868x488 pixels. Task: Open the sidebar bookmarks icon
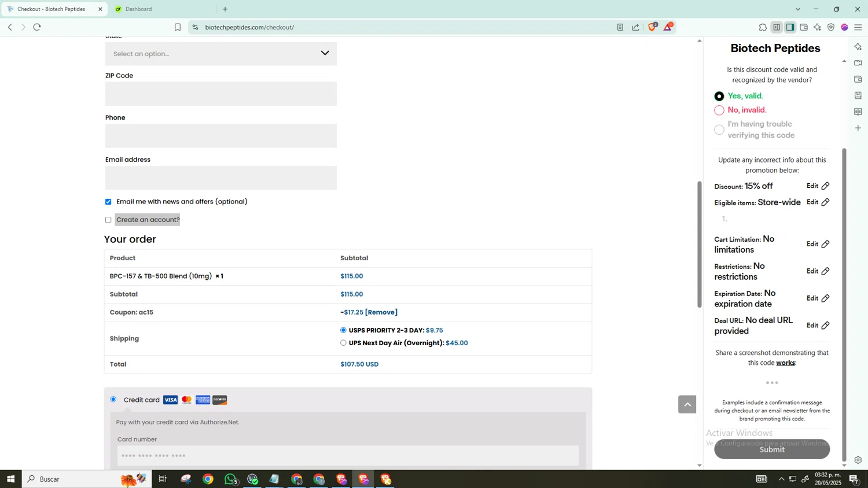(858, 95)
